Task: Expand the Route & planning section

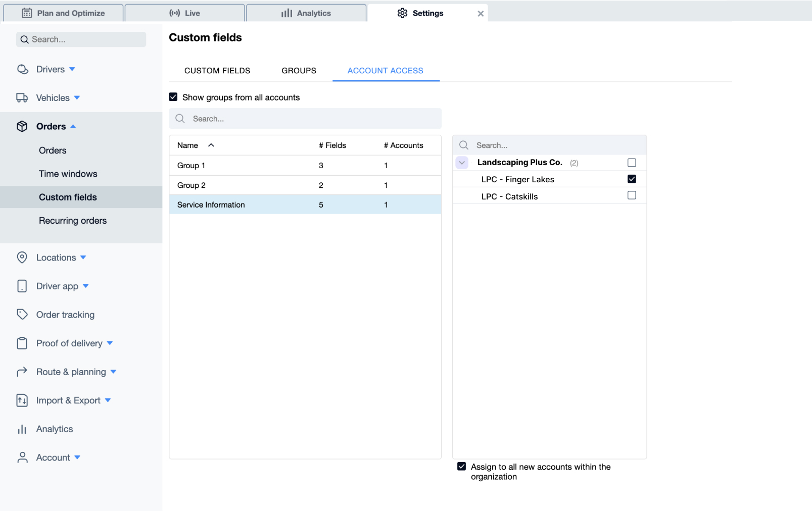Action: pos(114,372)
